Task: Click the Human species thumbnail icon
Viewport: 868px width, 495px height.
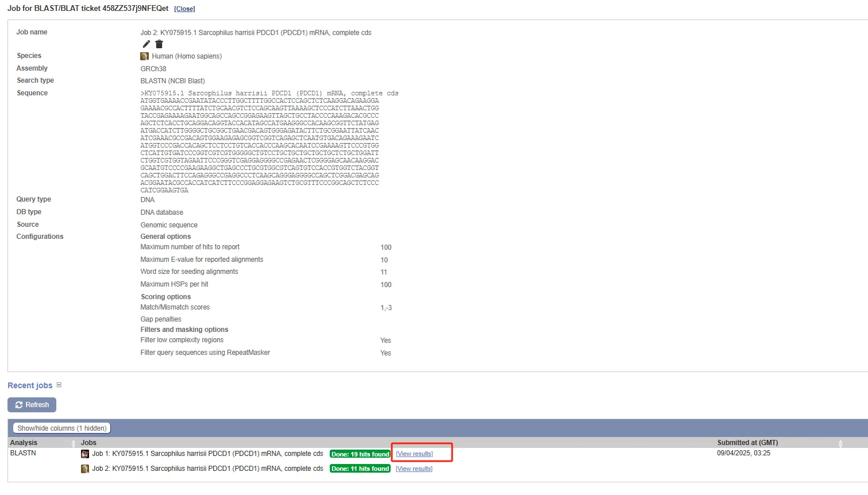Action: tap(145, 56)
